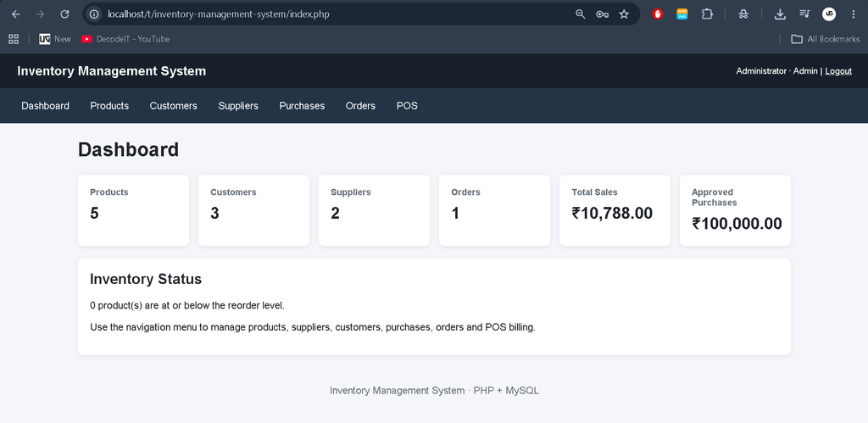
Task: Click the browser forward arrow
Action: pos(40,14)
